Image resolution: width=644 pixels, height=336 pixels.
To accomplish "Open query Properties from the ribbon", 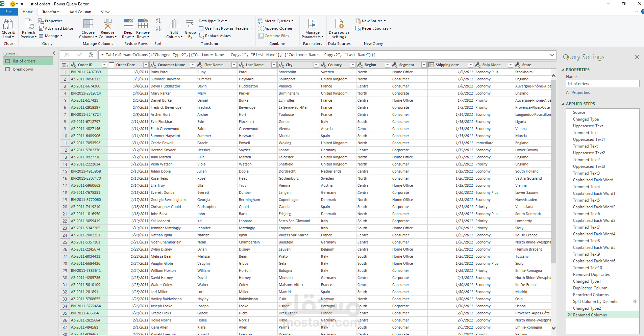I will [x=50, y=21].
